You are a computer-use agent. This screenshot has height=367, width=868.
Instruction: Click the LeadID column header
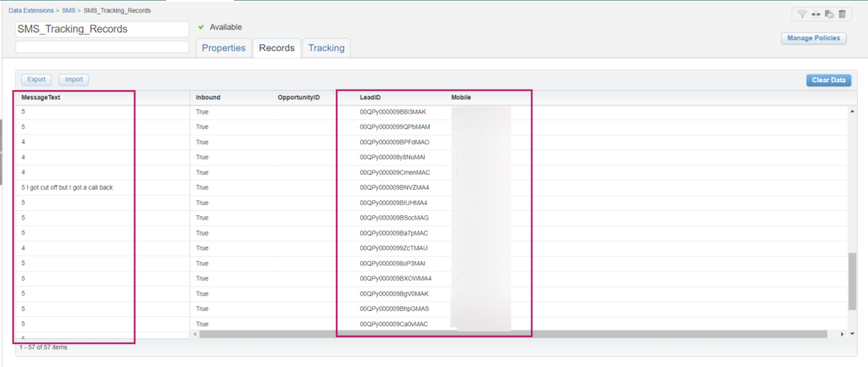pos(370,97)
